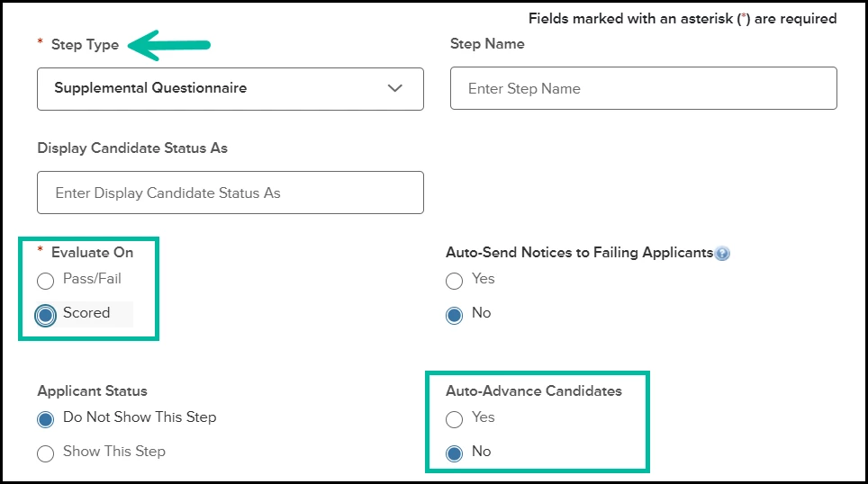Focus the Display Candidate Status As input

point(230,193)
